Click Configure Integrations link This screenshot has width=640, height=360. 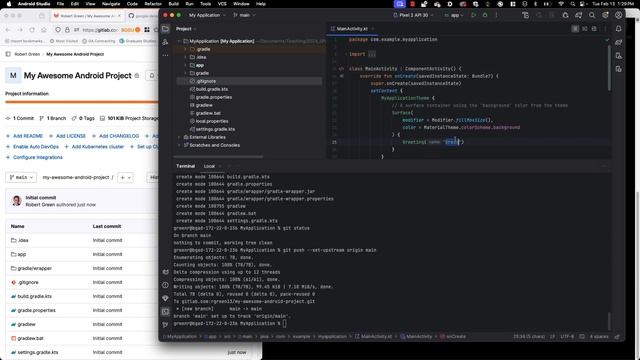(34, 157)
